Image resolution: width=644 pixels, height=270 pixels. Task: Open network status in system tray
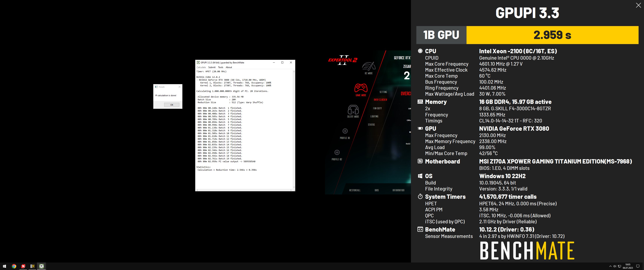(619, 266)
